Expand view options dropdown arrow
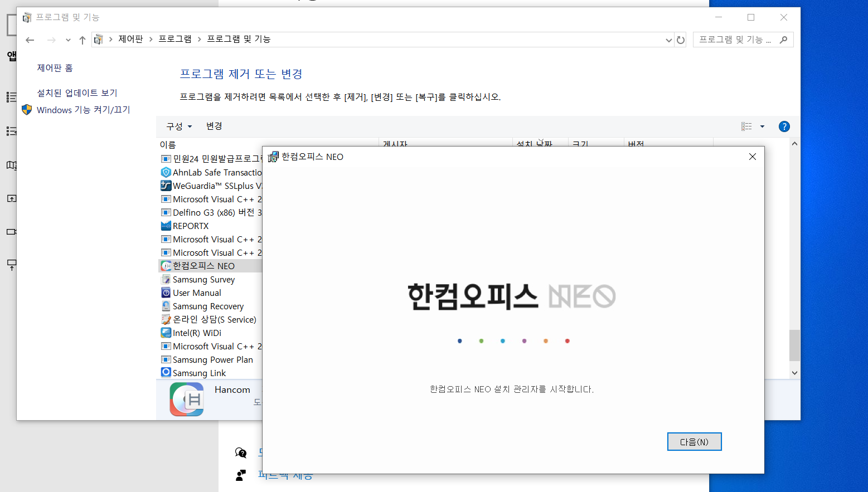The image size is (868, 492). 762,126
